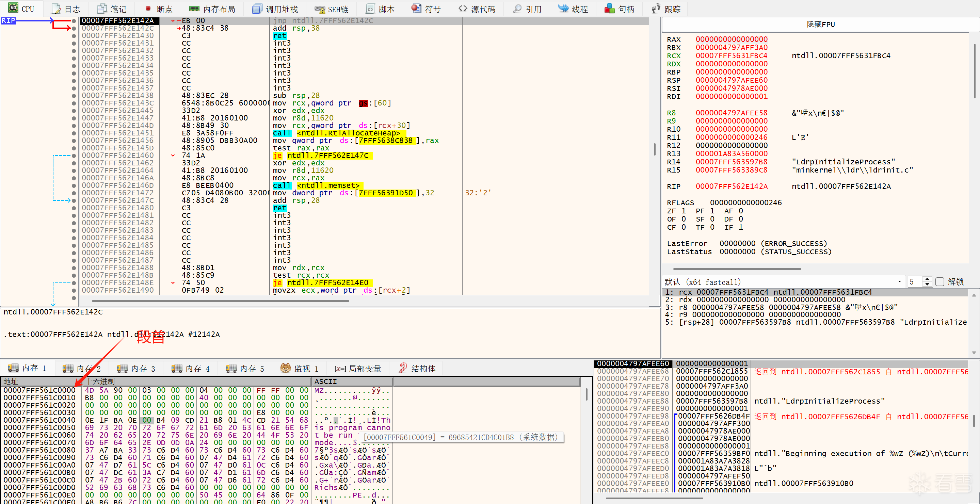Click the 十六进制 column header
980x504 pixels.
[197, 381]
